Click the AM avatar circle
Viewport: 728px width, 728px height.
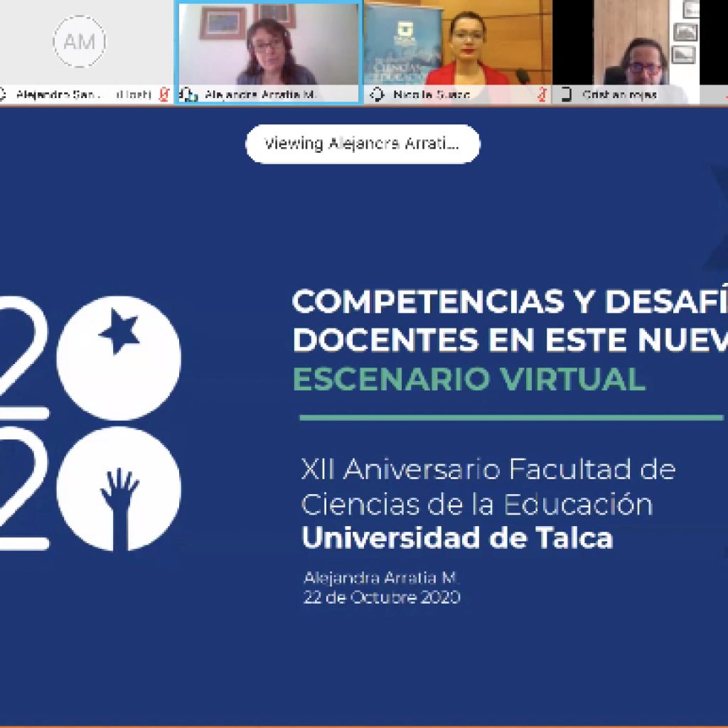coord(80,42)
